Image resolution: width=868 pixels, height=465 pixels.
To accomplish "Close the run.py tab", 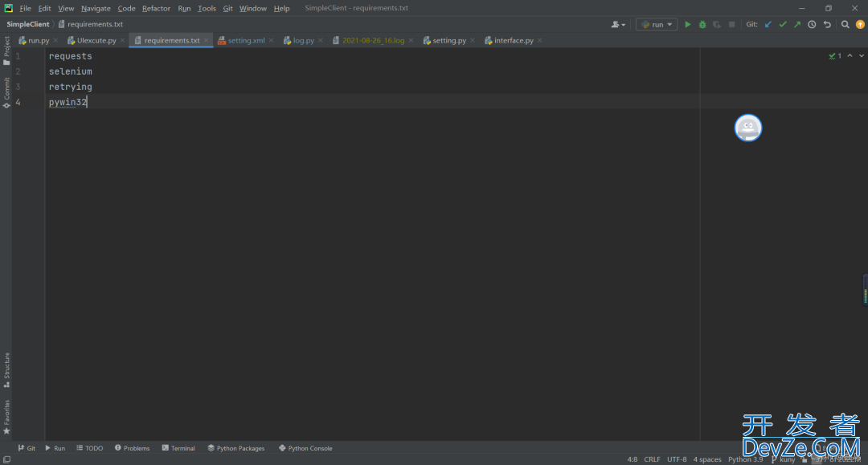I will pyautogui.click(x=55, y=40).
